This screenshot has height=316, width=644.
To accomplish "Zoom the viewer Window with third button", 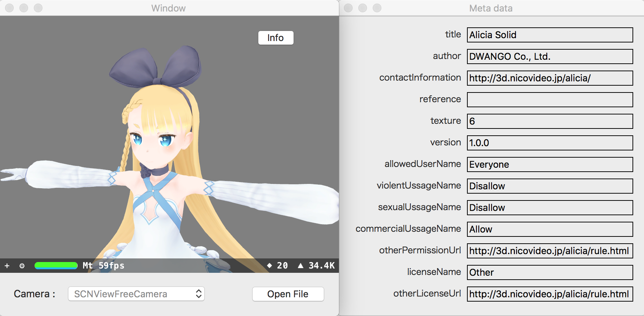I will (38, 8).
